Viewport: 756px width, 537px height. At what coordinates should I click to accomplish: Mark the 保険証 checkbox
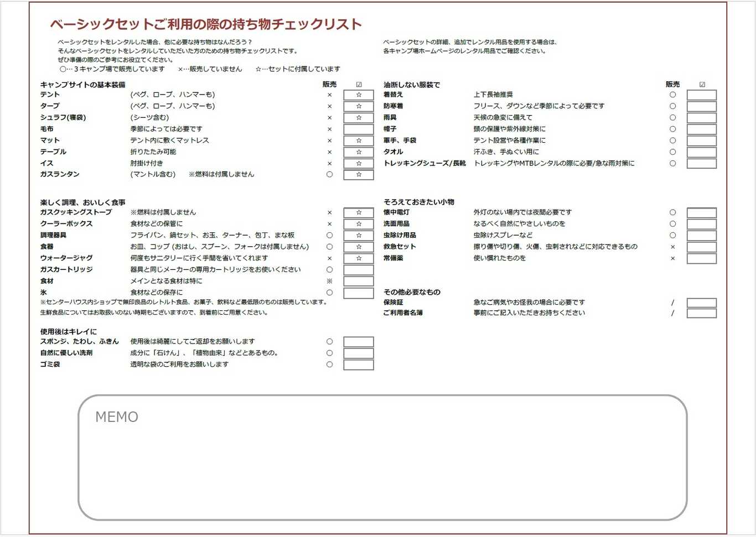701,303
